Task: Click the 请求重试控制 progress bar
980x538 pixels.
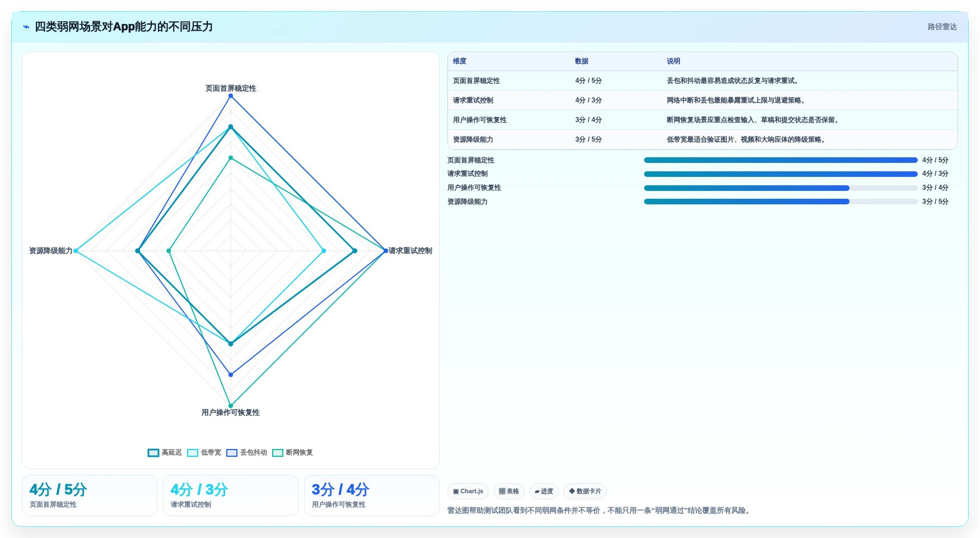Action: click(781, 174)
